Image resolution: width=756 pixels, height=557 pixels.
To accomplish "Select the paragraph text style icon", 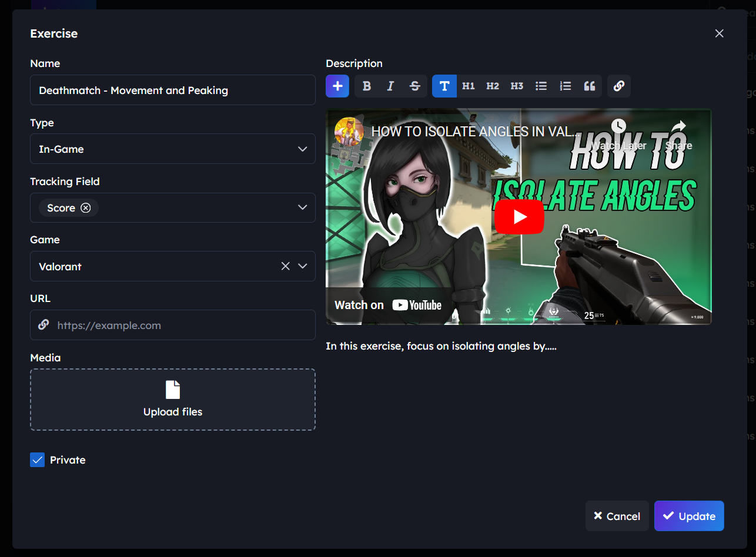I will point(444,86).
